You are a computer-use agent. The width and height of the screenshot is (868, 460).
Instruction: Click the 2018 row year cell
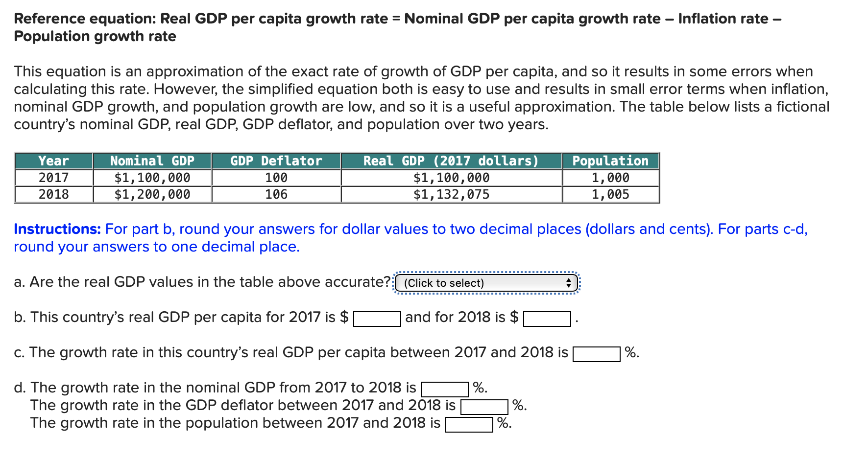pyautogui.click(x=53, y=194)
